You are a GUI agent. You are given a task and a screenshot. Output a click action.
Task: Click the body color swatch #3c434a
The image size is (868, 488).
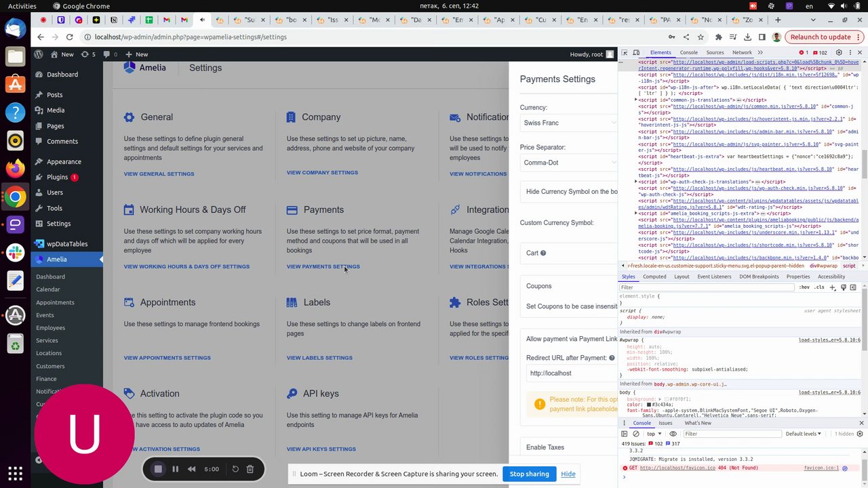pos(649,405)
